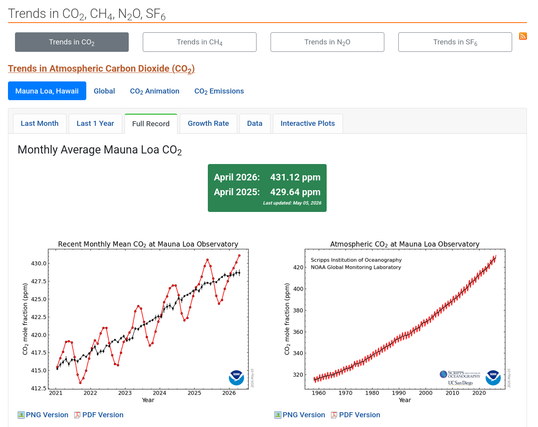
Task: Switch to the Last Month tab
Action: click(x=39, y=124)
